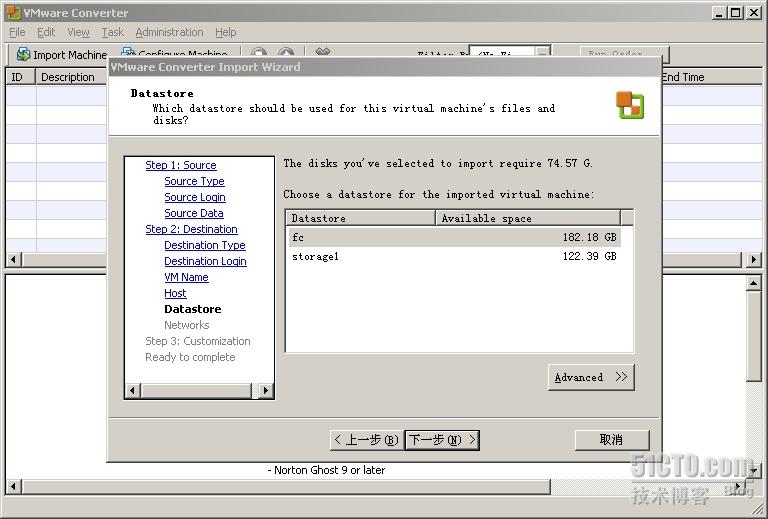Screen dimensions: 768x519
Task: Select the storage1 datastore row
Action: (x=455, y=257)
